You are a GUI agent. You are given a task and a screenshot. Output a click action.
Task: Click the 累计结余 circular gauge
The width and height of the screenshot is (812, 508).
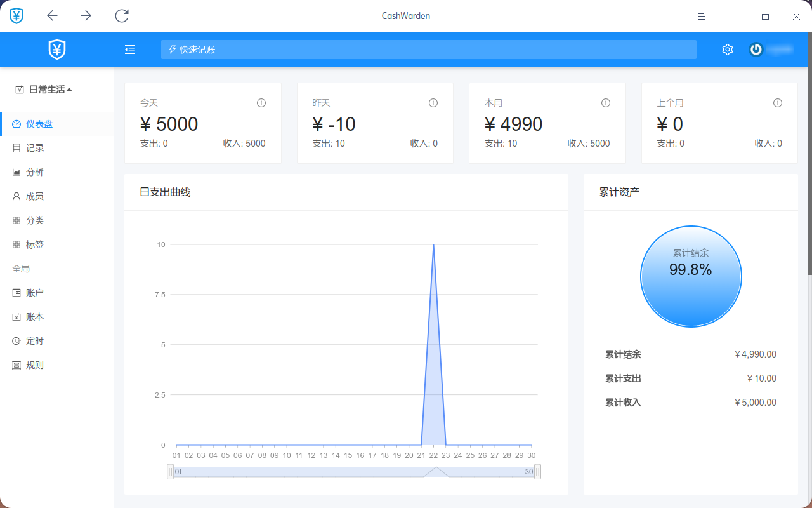click(691, 276)
